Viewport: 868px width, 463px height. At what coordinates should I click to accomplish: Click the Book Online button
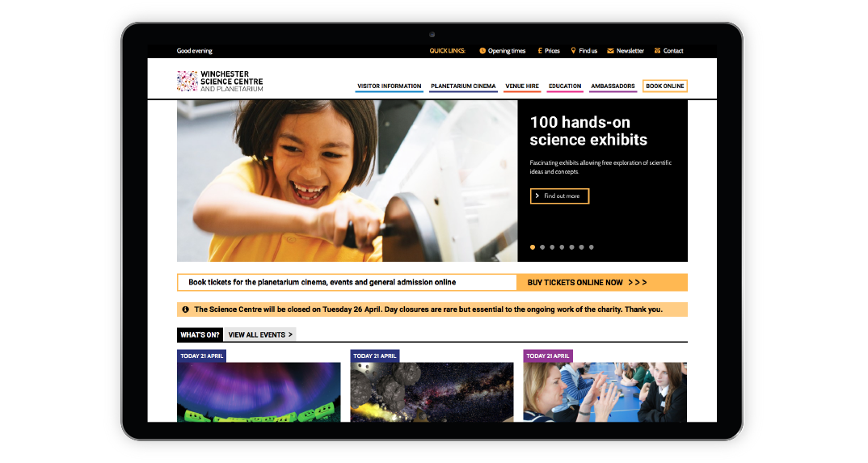[x=665, y=86]
